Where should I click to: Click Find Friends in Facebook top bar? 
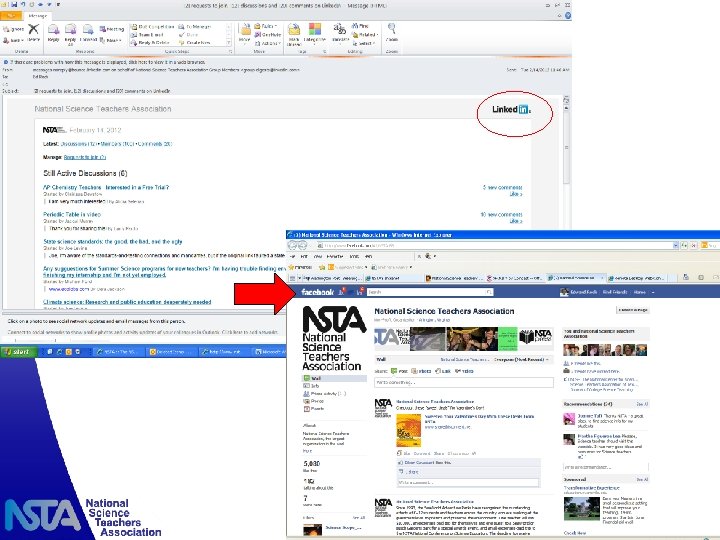click(x=614, y=292)
